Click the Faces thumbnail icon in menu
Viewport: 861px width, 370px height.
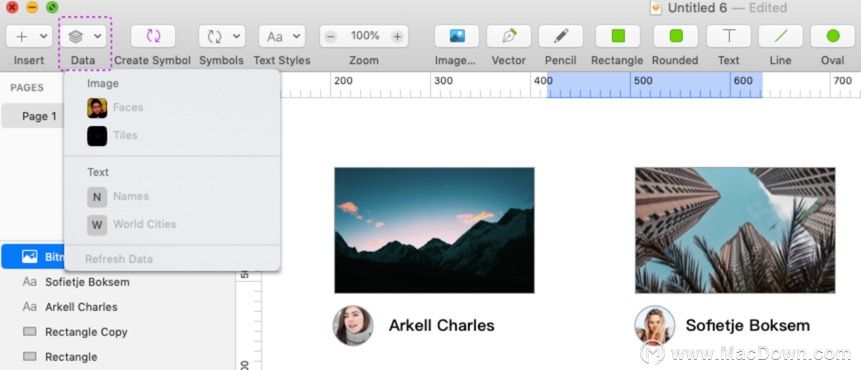97,108
